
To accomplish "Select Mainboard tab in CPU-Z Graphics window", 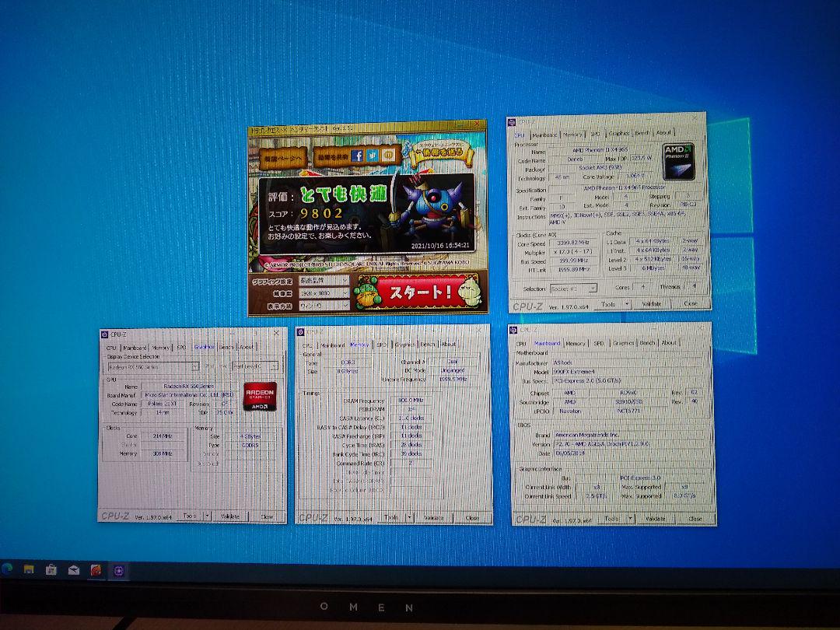I will (x=135, y=348).
